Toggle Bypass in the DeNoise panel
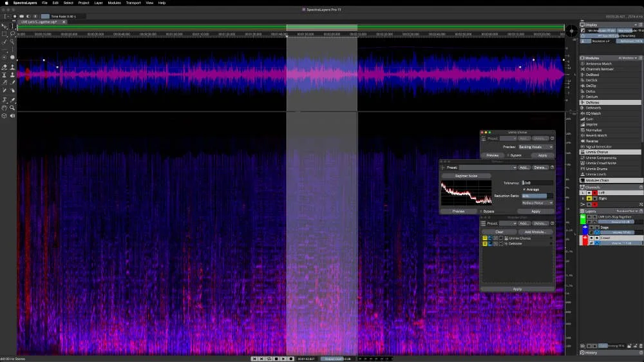The width and height of the screenshot is (644, 362). [487, 211]
